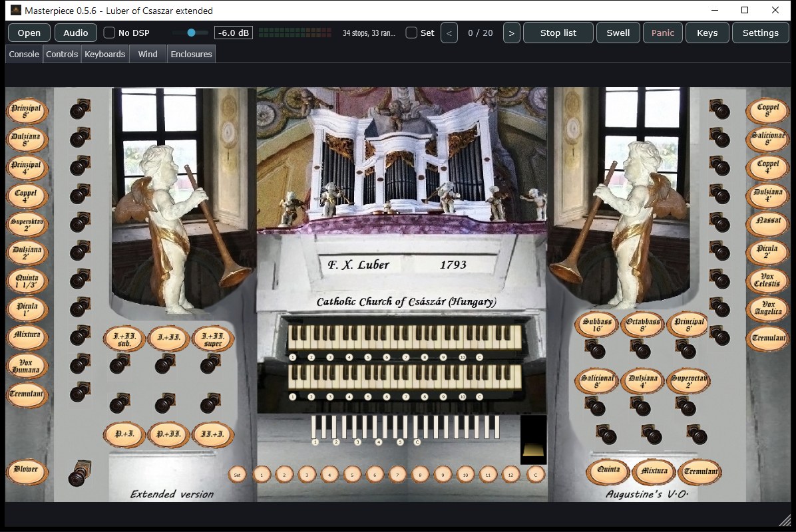
Task: Toggle the Dulziana 8' stop on left jamb
Action: (x=27, y=140)
